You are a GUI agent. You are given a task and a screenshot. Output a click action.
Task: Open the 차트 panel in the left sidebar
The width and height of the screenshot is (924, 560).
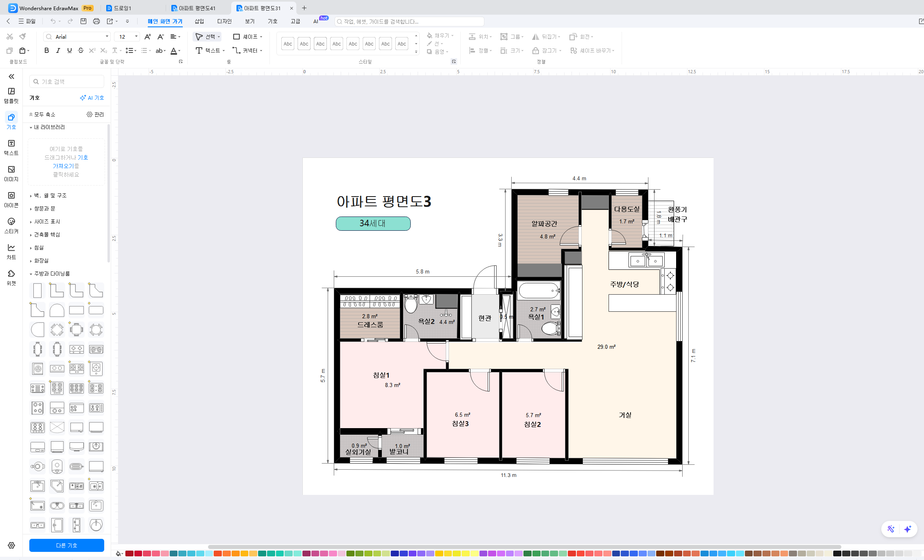(11, 252)
